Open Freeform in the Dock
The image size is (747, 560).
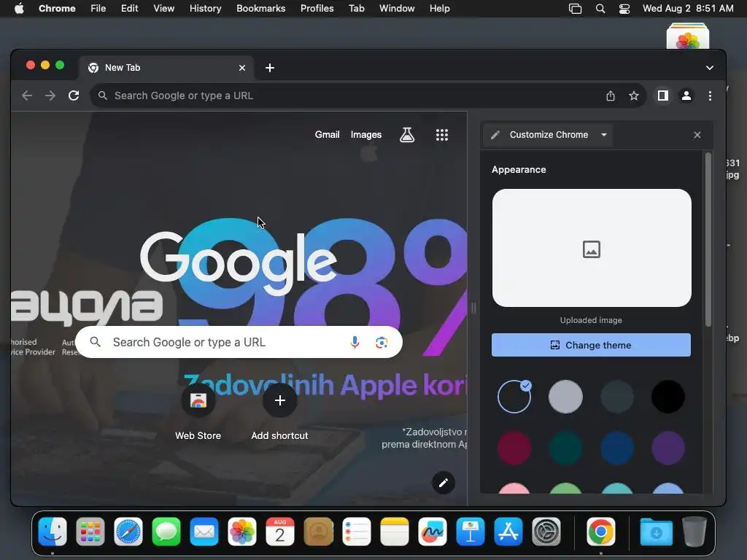pyautogui.click(x=433, y=532)
